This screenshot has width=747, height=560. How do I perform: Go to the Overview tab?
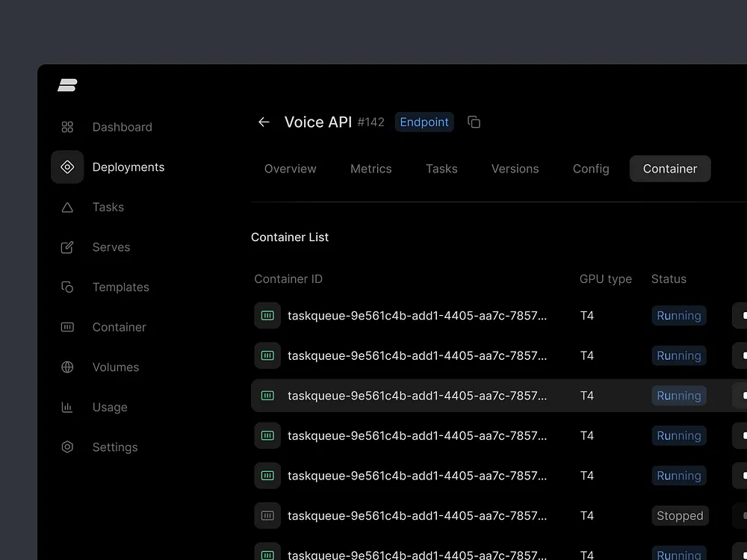tap(290, 169)
